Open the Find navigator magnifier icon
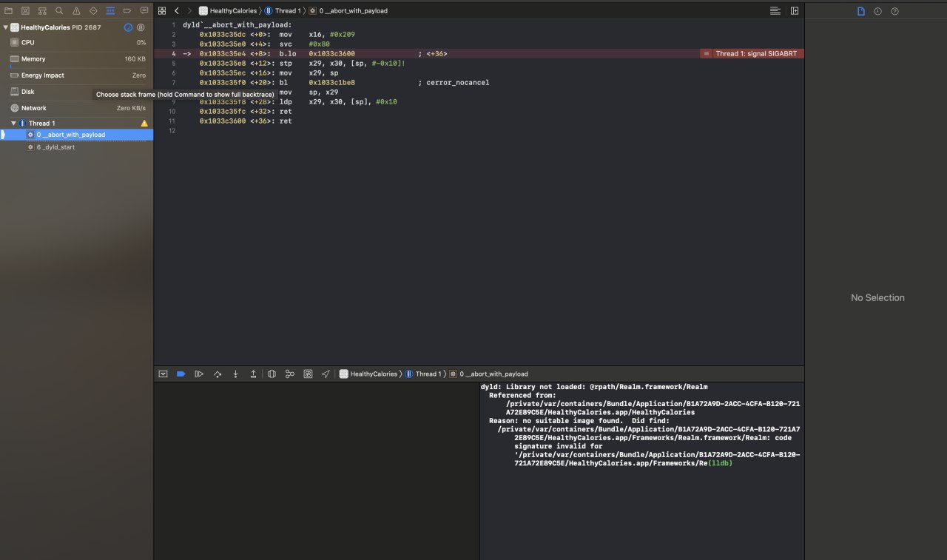This screenshot has width=947, height=560. [x=59, y=11]
